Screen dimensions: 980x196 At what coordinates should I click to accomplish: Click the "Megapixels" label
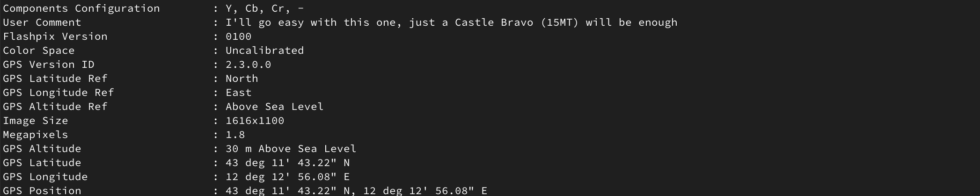[x=35, y=135]
